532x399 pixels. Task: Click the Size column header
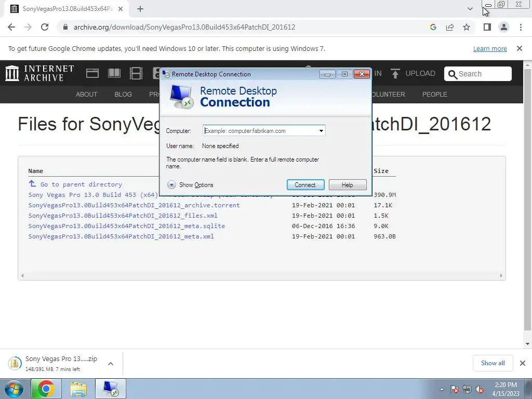point(381,171)
